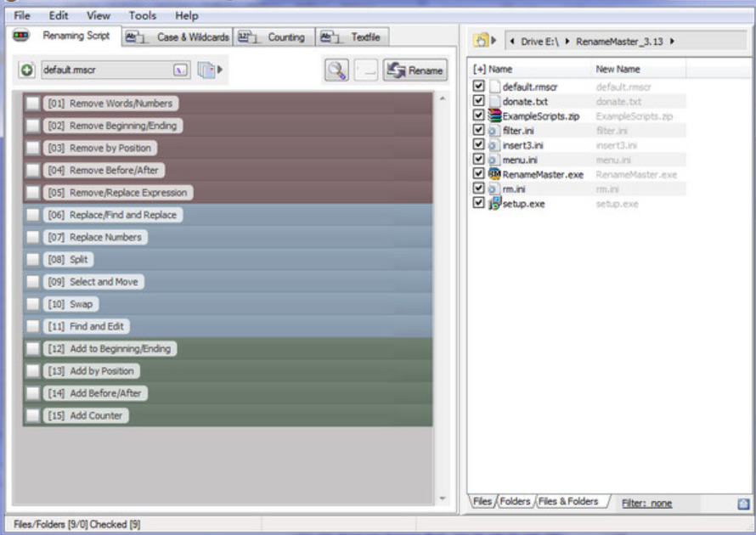Click the copy pages icon next to script field
The width and height of the screenshot is (756, 535).
pos(206,70)
